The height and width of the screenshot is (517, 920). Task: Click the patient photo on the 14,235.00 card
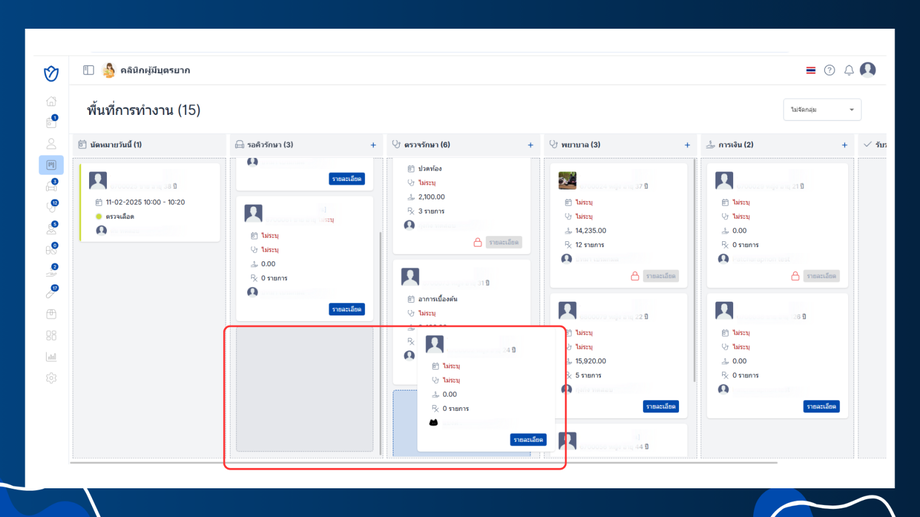567,180
